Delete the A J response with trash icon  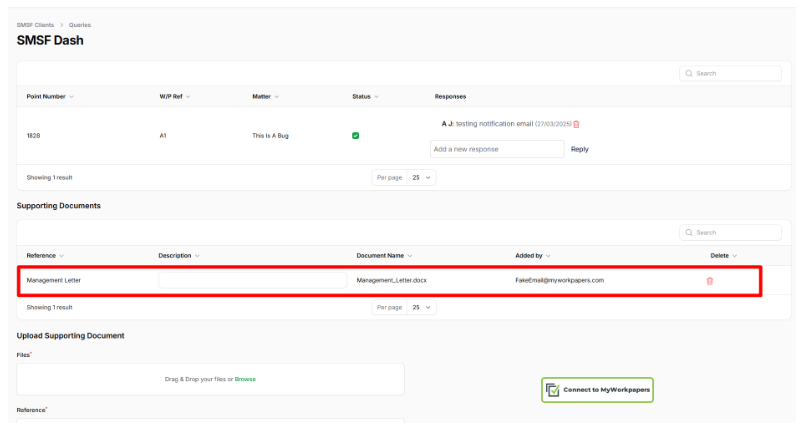pos(576,124)
